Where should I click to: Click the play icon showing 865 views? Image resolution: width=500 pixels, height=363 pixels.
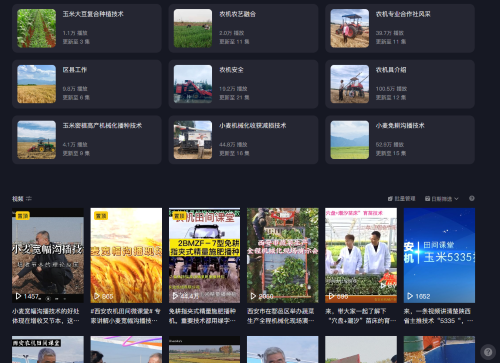97,296
